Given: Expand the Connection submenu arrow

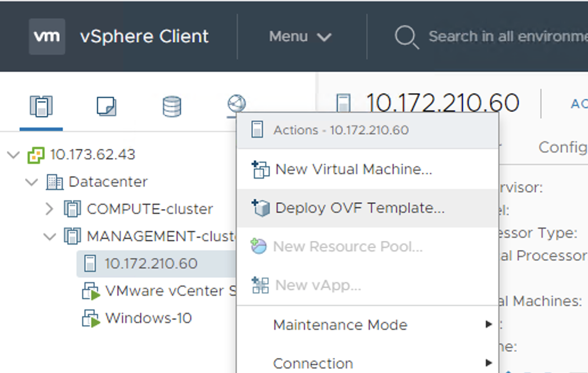Looking at the screenshot, I should [488, 363].
